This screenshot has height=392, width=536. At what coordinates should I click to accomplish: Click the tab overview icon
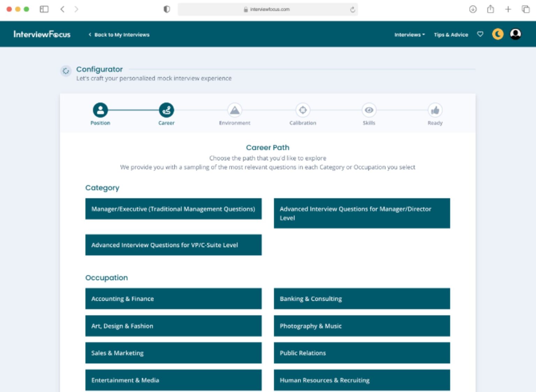[526, 9]
